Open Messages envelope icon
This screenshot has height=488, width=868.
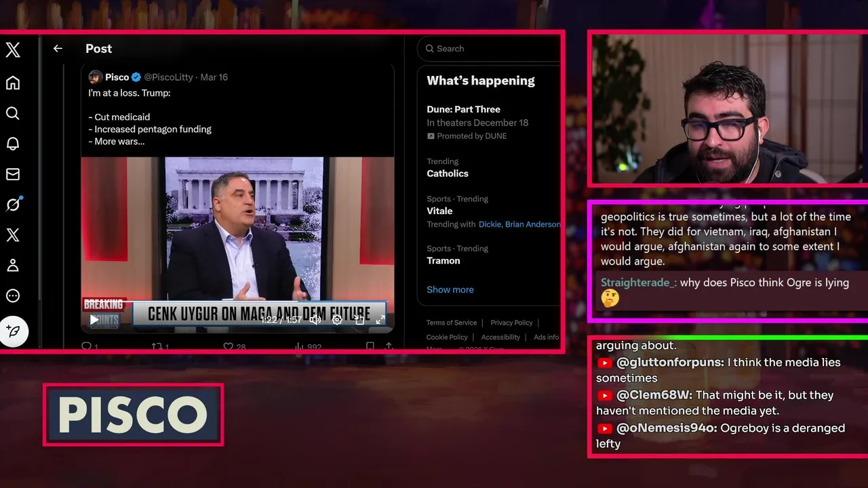coord(13,174)
